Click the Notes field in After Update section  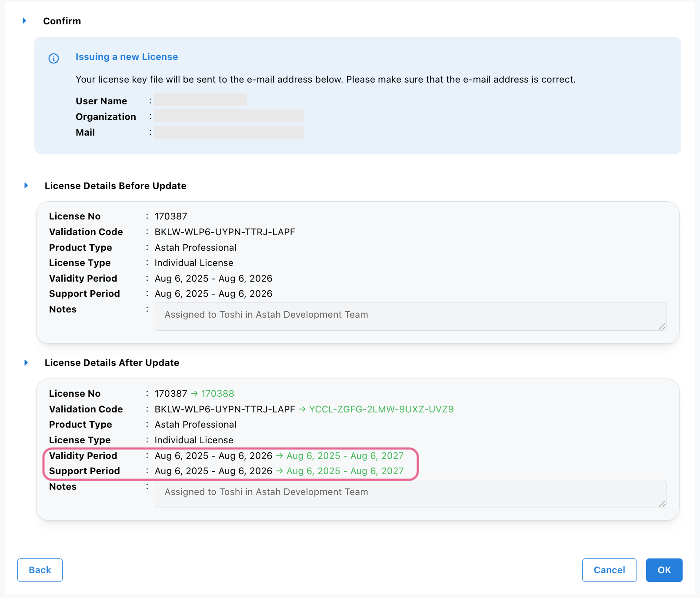click(x=410, y=494)
